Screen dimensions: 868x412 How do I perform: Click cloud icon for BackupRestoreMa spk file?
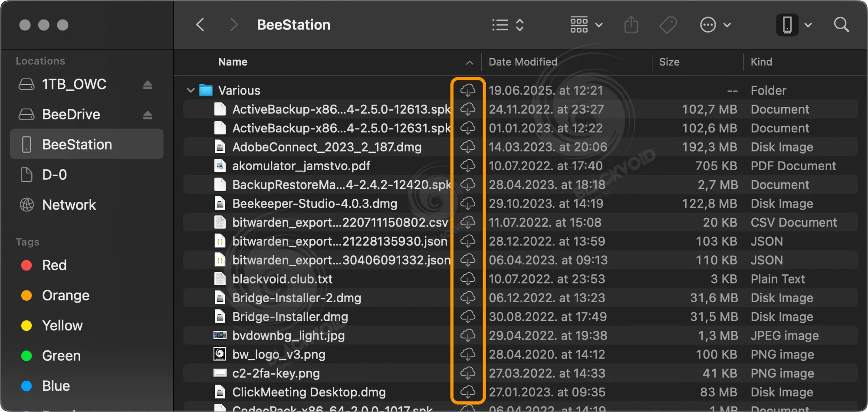point(468,185)
